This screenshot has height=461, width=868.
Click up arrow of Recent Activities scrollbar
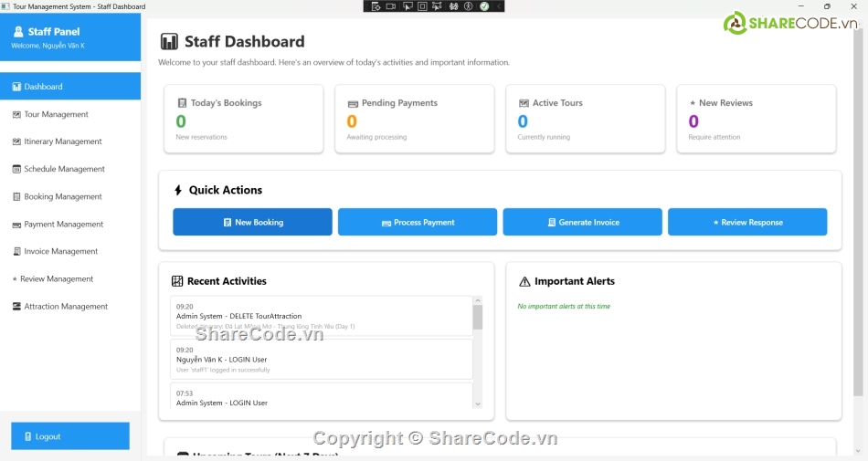477,300
